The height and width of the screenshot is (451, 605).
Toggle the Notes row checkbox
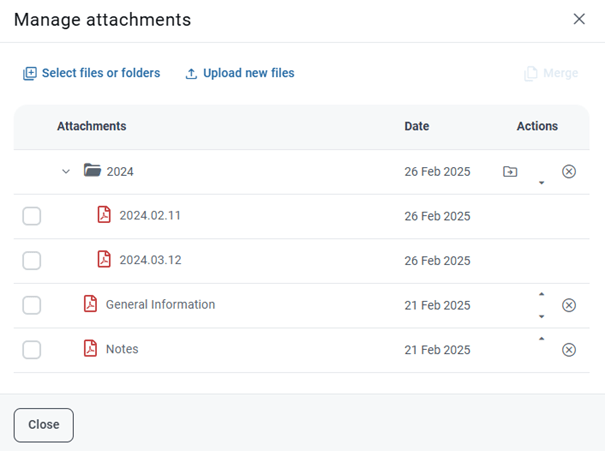[x=32, y=349]
